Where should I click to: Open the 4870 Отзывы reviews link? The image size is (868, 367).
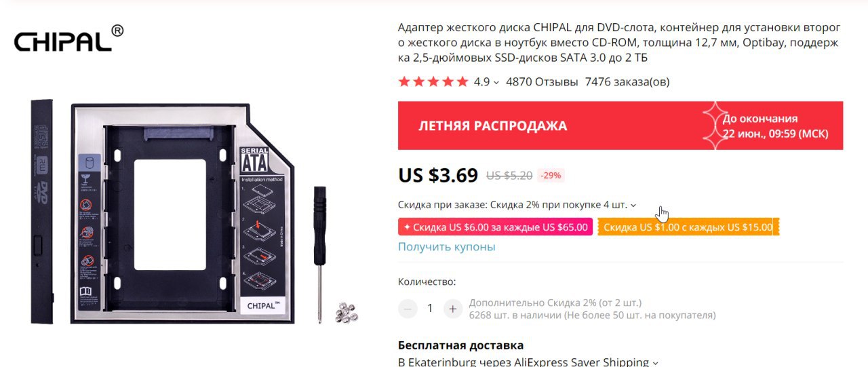542,82
